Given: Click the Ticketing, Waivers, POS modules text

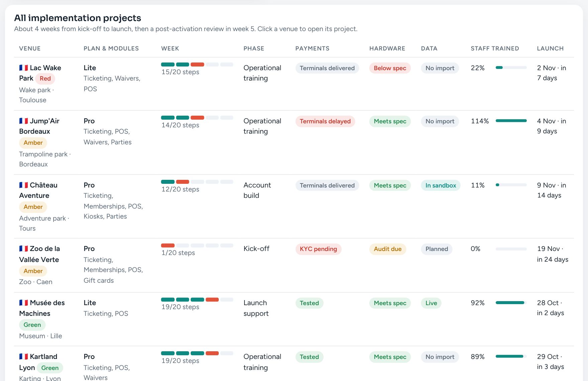Looking at the screenshot, I should pyautogui.click(x=112, y=84).
